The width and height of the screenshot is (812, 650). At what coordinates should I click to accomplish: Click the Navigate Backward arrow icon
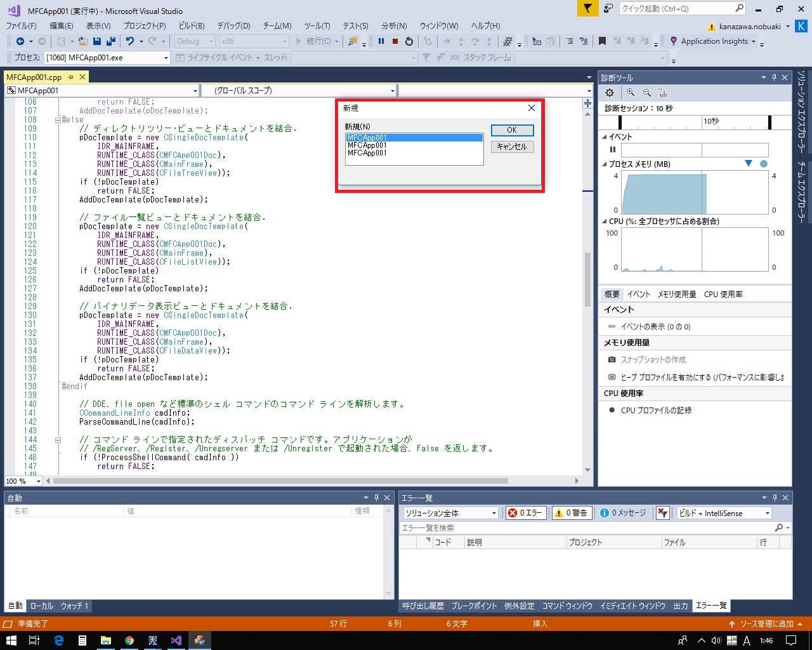coord(20,41)
